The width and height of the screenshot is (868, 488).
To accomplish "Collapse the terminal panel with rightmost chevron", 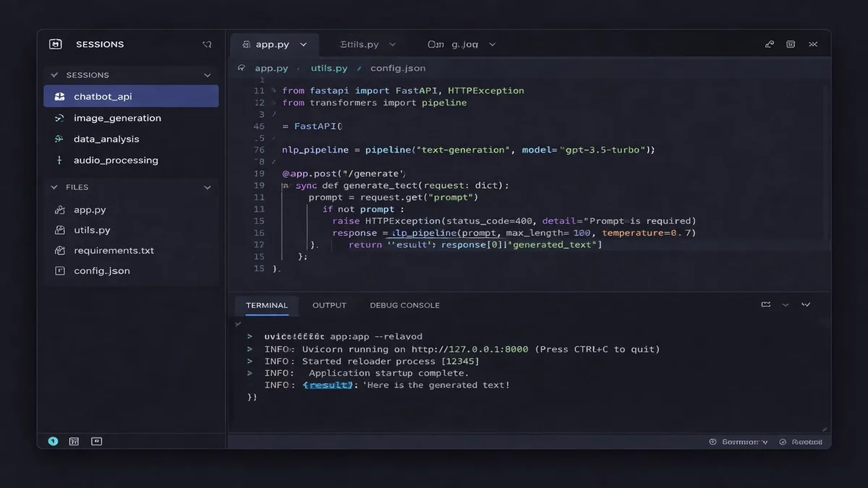I will pyautogui.click(x=806, y=305).
